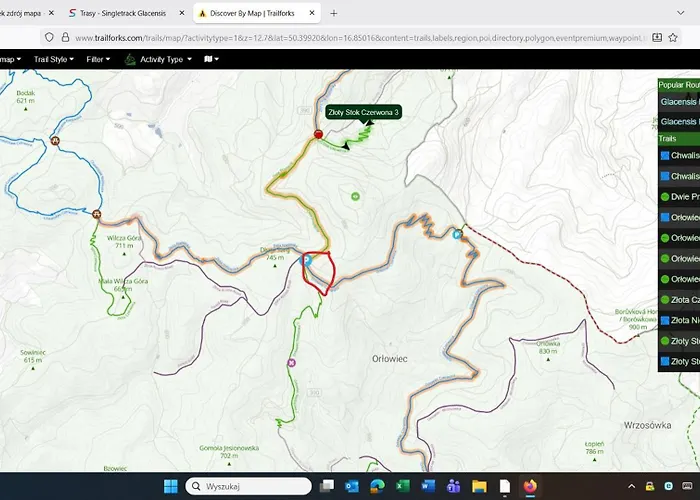Image resolution: width=700 pixels, height=500 pixels.
Task: Click the red trailhead marker on the map
Action: 318,133
